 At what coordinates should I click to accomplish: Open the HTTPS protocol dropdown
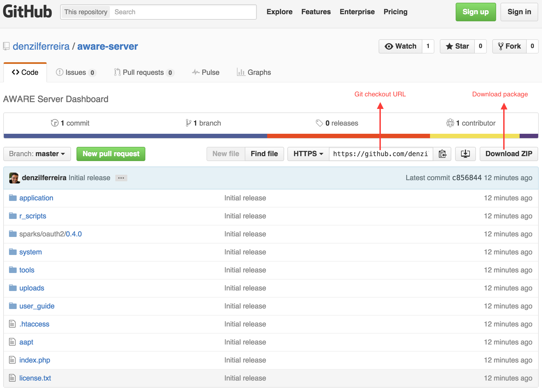coord(308,154)
